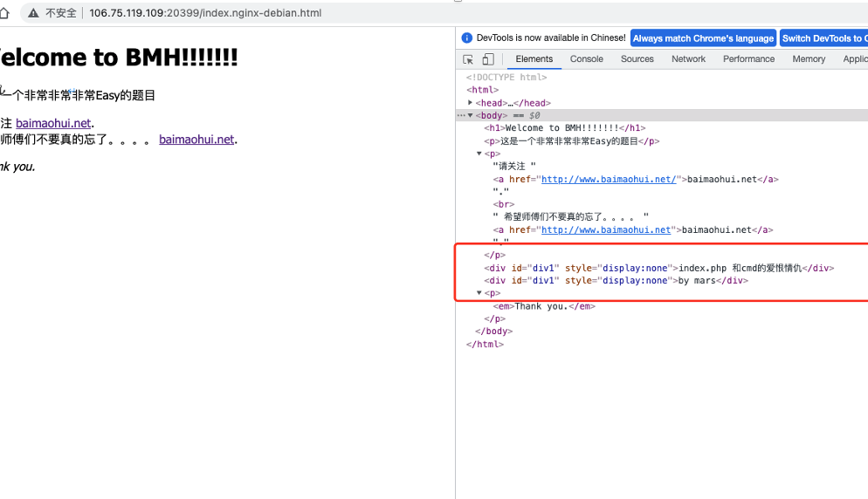This screenshot has height=499, width=868.
Task: Click the italic Thank you text on page
Action: [x=17, y=167]
